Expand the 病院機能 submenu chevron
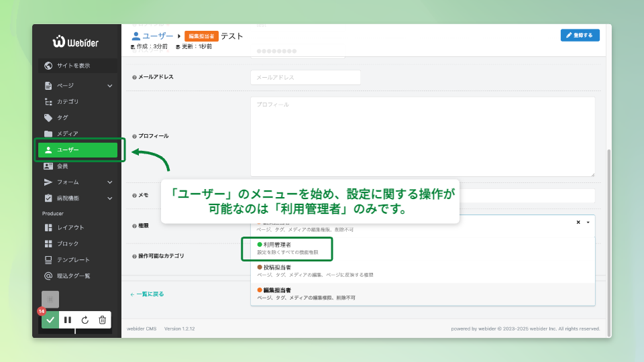Image resolution: width=644 pixels, height=362 pixels. 110,198
